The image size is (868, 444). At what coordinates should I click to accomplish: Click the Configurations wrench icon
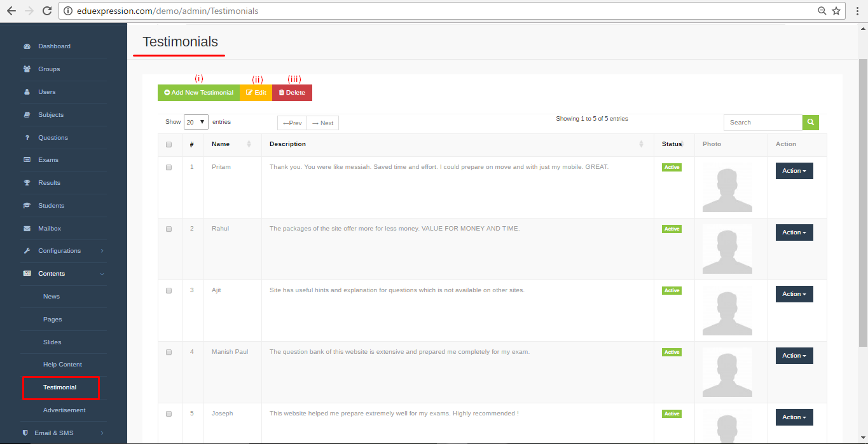tap(27, 251)
